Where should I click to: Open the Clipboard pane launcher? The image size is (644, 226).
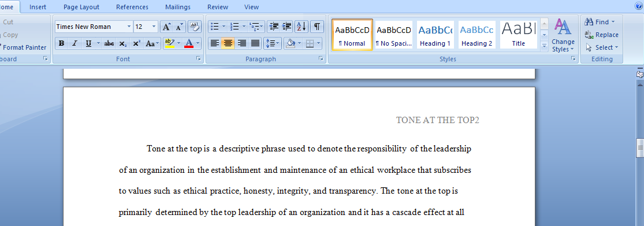tap(45, 59)
